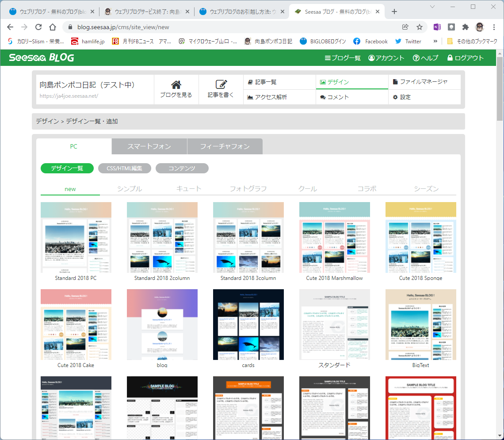Open the browser home page icon
Screen dimensions: 504x440
point(53,27)
